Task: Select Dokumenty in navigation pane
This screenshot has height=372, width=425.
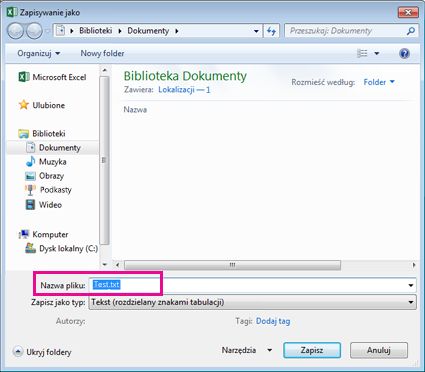Action: tap(60, 148)
